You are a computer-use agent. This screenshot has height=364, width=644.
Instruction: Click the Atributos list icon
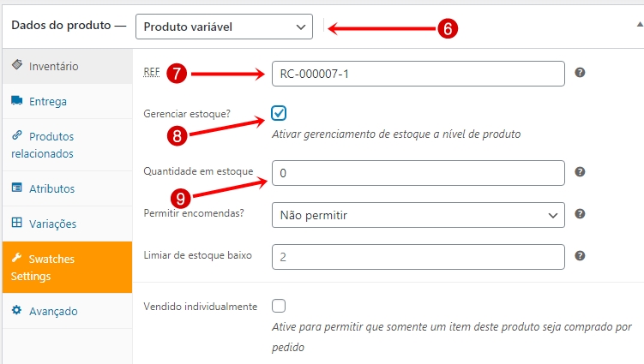pos(17,188)
